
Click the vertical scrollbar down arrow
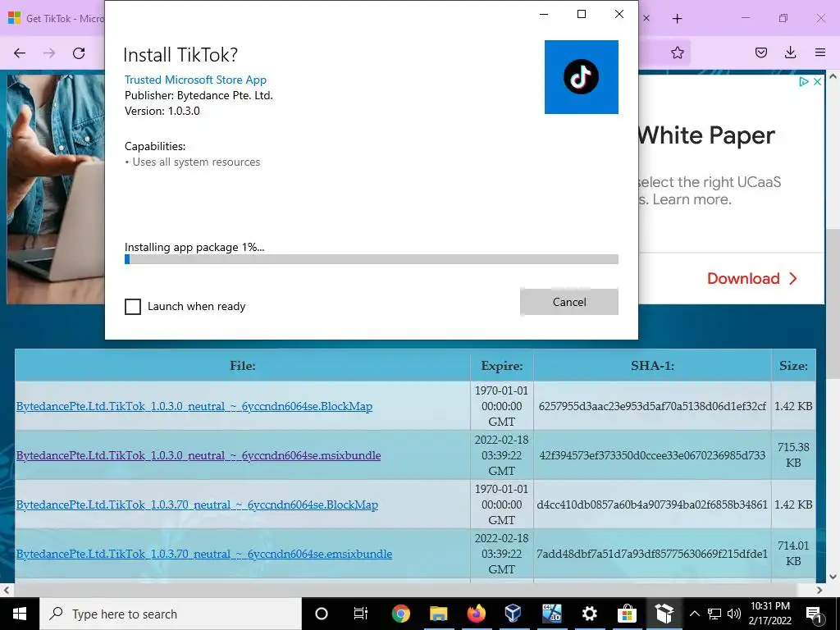coord(833,577)
